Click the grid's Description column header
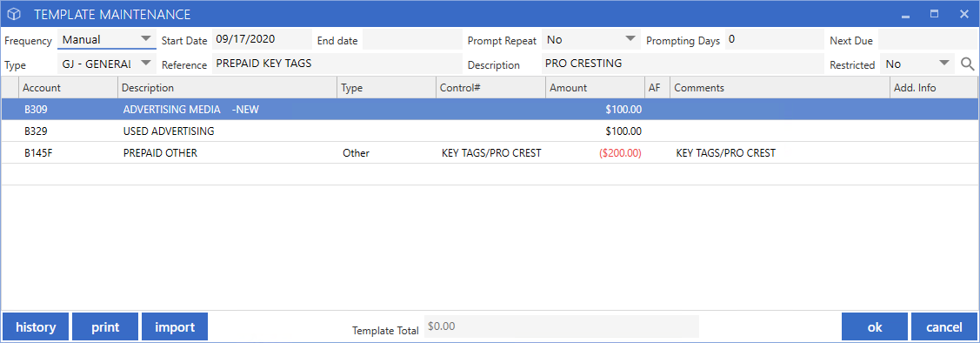The width and height of the screenshot is (980, 343). click(x=228, y=88)
